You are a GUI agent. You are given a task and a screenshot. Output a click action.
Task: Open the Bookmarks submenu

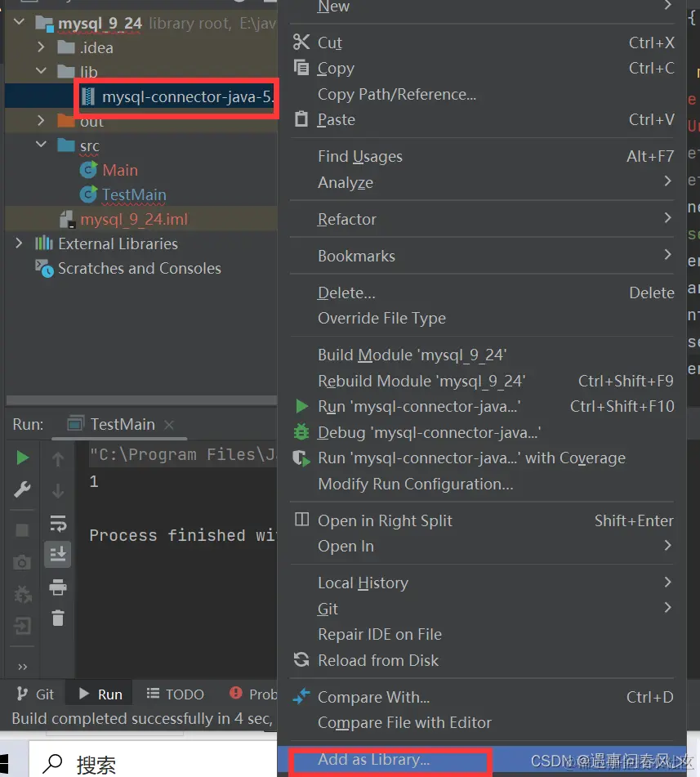point(482,256)
